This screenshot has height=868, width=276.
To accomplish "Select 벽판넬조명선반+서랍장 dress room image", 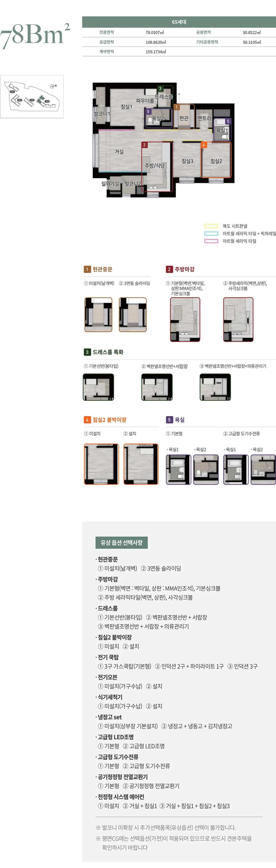I will (157, 387).
